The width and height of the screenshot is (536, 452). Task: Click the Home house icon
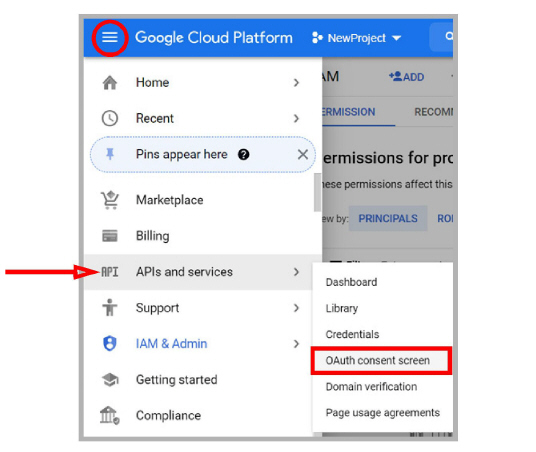pyautogui.click(x=110, y=82)
